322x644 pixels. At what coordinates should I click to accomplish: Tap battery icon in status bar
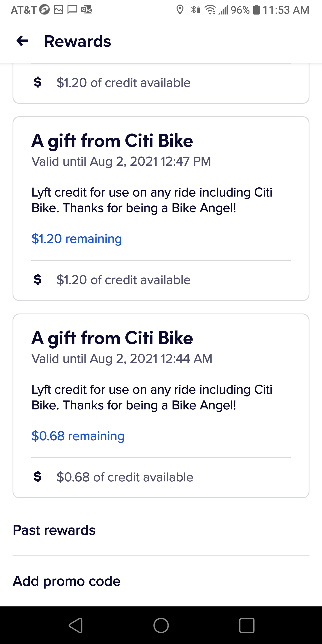[x=256, y=10]
